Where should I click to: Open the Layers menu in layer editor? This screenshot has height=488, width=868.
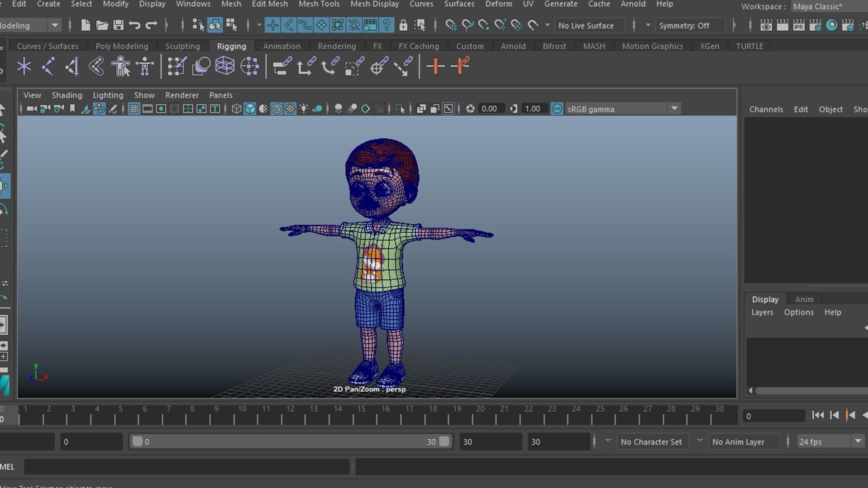(x=762, y=312)
